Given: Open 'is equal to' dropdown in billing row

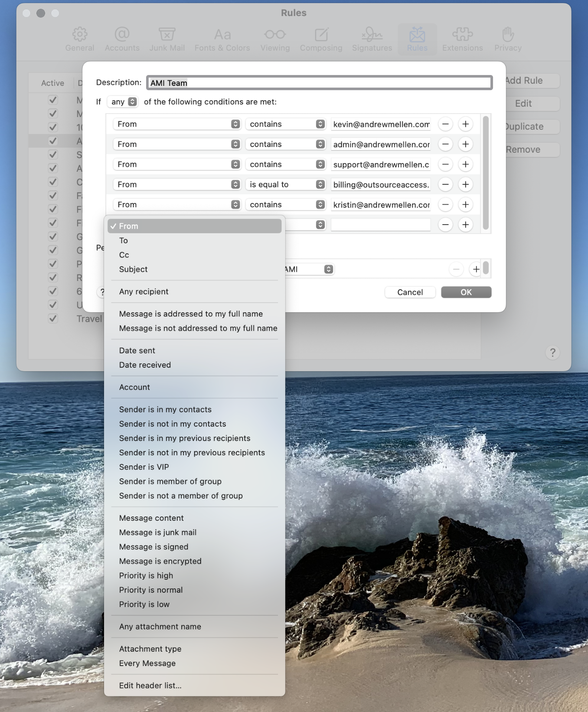Looking at the screenshot, I should pos(285,184).
